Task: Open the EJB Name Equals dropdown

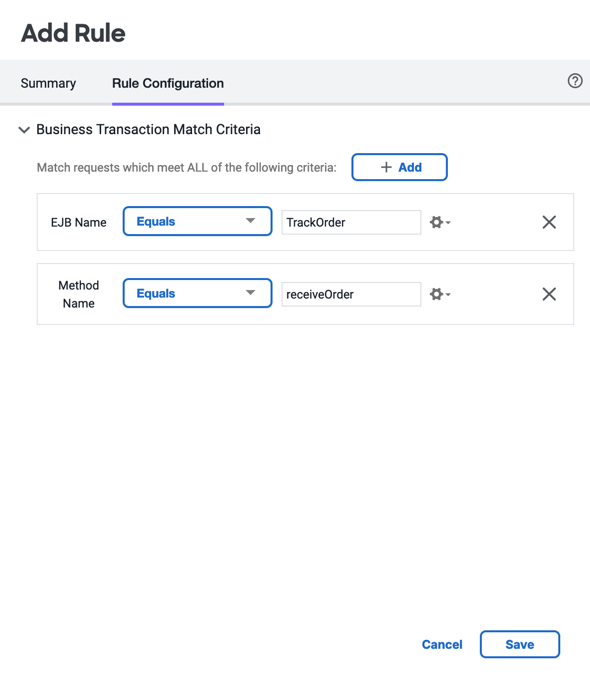Action: tap(197, 221)
